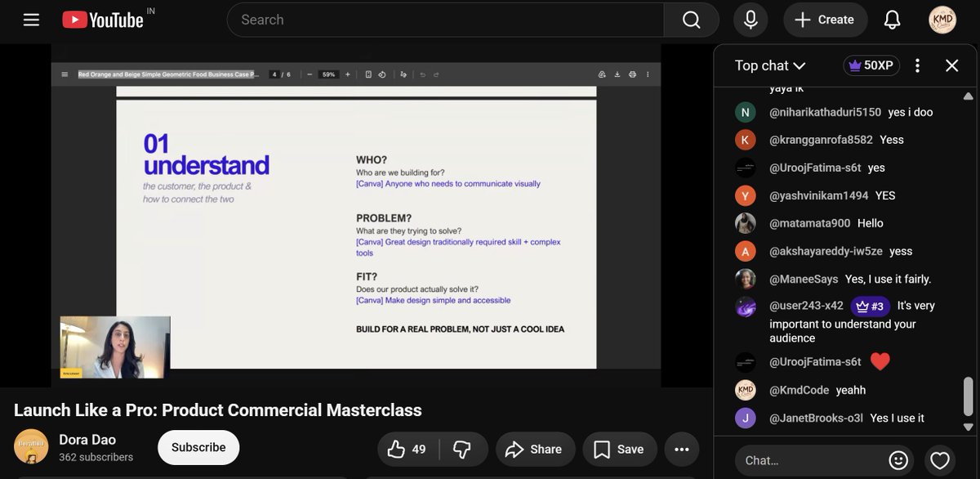Save the video to a playlist
Screen dimensions: 980x479
[620, 449]
